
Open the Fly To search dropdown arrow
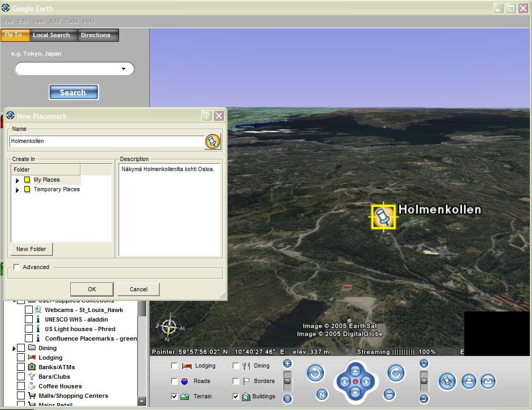coord(123,69)
